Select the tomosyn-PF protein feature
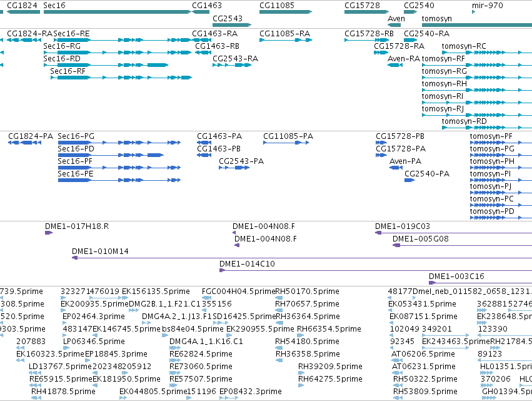 [x=501, y=143]
